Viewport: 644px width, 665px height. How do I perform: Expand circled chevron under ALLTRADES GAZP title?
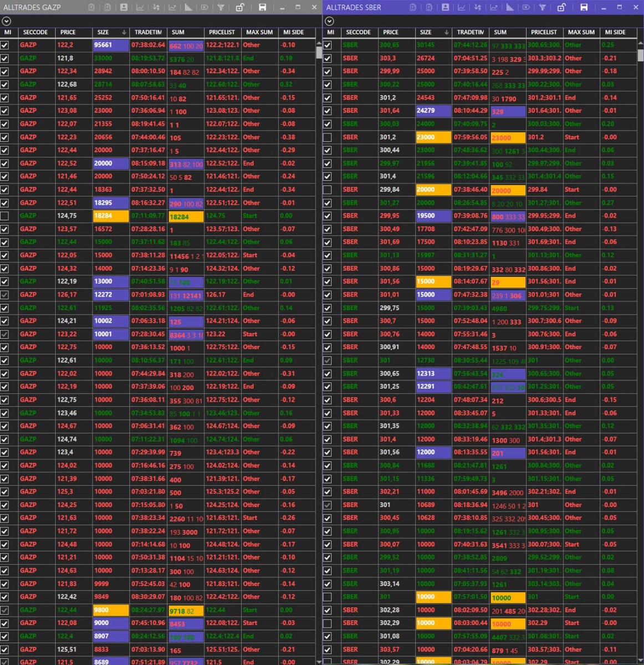point(6,21)
